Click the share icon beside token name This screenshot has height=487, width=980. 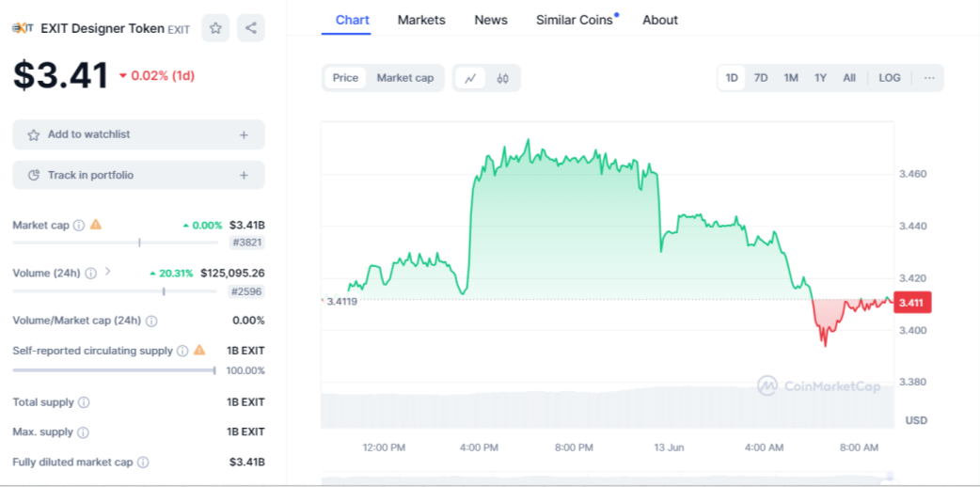pyautogui.click(x=250, y=28)
